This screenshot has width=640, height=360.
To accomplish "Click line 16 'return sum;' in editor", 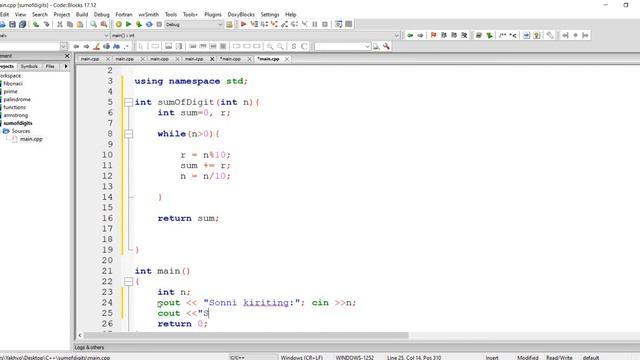I will point(188,218).
